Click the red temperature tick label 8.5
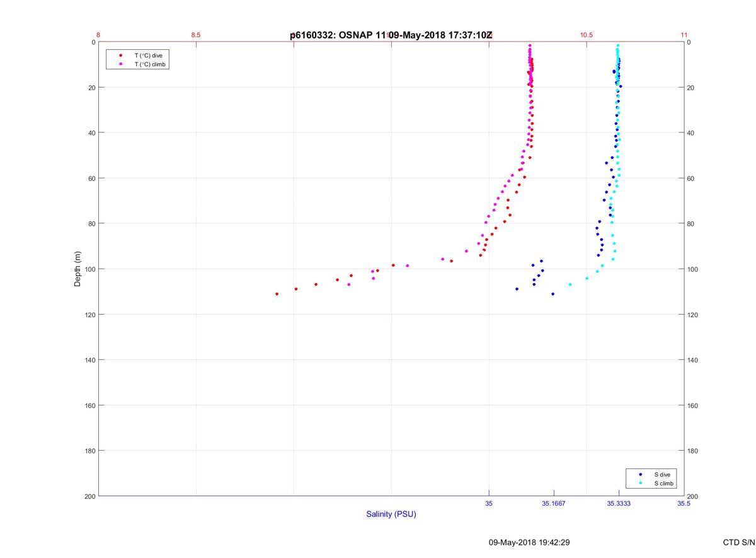 (x=195, y=35)
